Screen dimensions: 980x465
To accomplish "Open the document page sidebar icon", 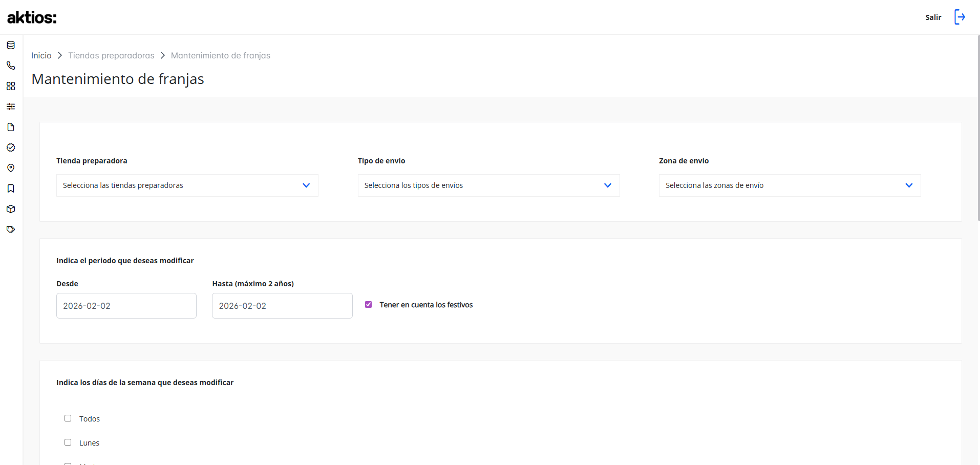I will tap(11, 127).
